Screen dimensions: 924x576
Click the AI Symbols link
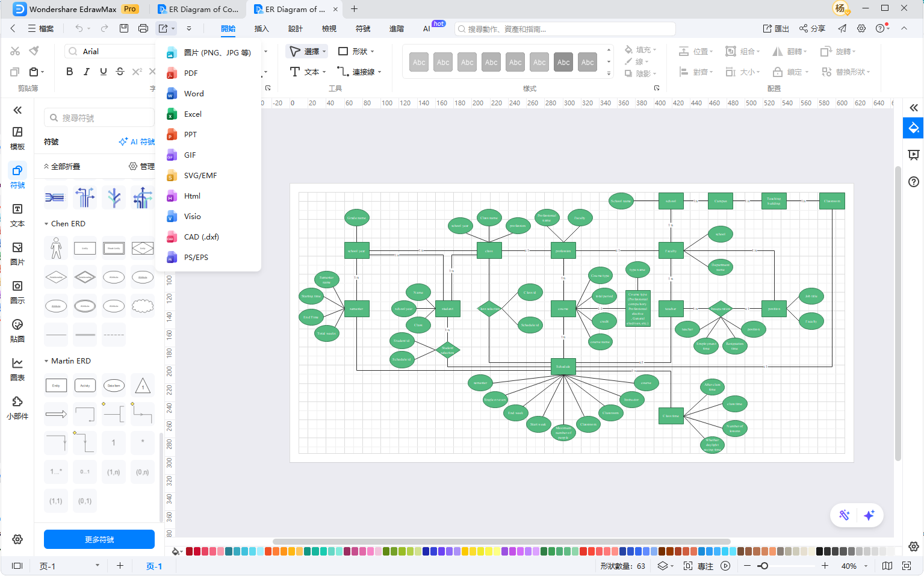tap(137, 142)
